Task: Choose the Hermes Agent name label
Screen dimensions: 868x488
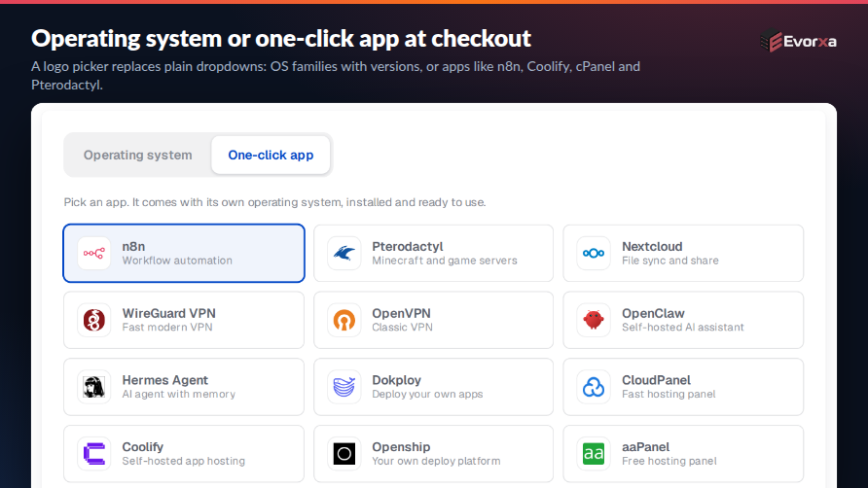Action: 165,380
